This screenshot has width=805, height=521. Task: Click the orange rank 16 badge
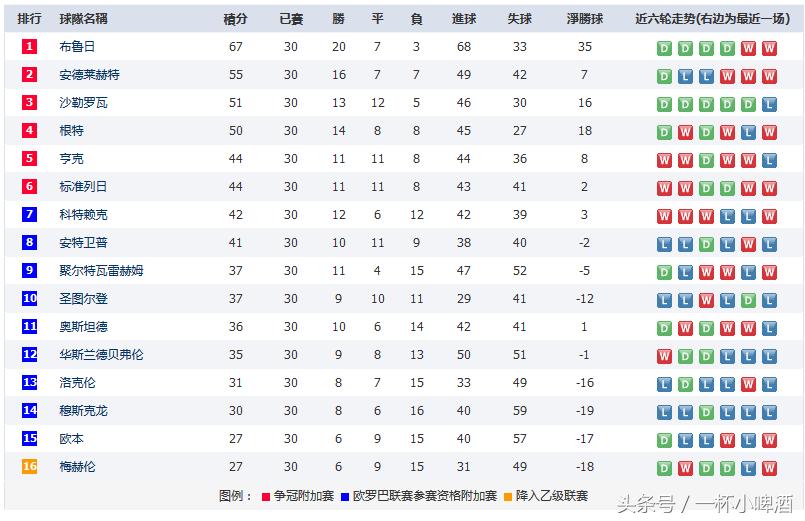point(30,467)
